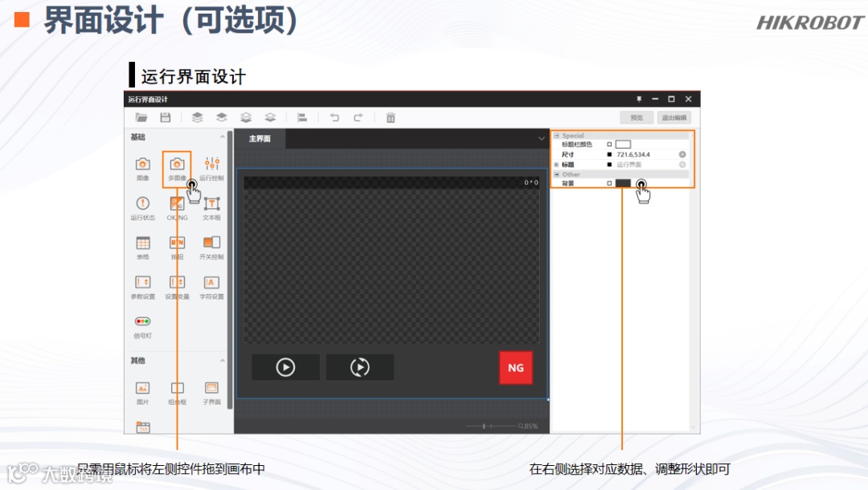Screen dimensions: 868x490
Task: Click the 运行界面 title value field
Action: click(x=629, y=164)
